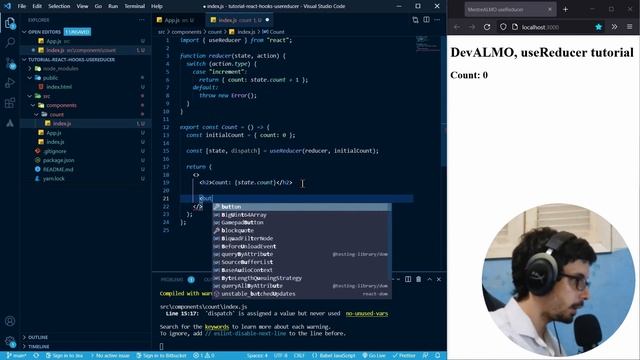The image size is (640, 360).
Task: Open the View menu
Action: (82, 6)
